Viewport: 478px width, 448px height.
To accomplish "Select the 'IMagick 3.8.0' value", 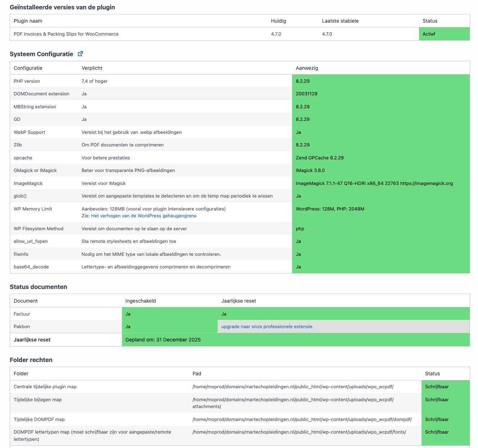I will [x=310, y=171].
